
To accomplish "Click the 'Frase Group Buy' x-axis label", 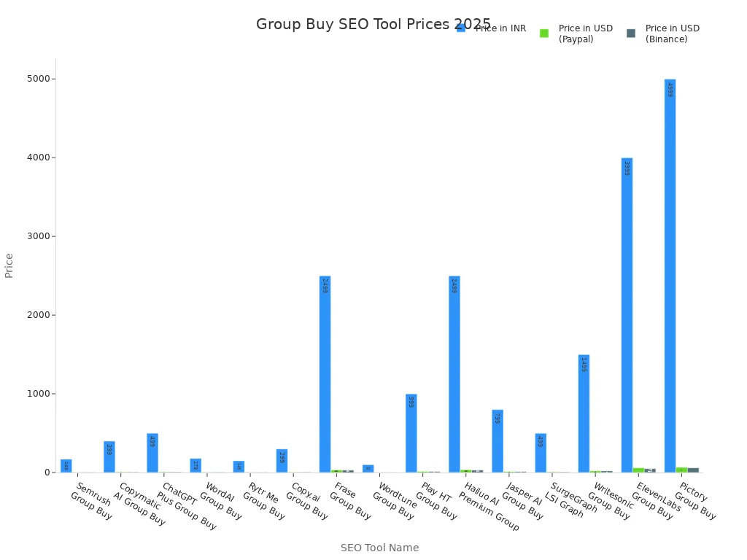I will [350, 501].
